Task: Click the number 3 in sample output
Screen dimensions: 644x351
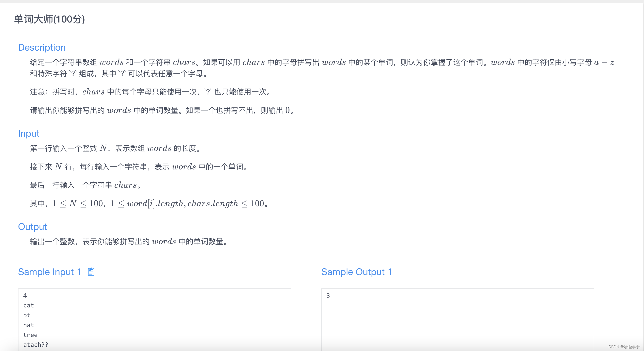Action: click(x=328, y=296)
